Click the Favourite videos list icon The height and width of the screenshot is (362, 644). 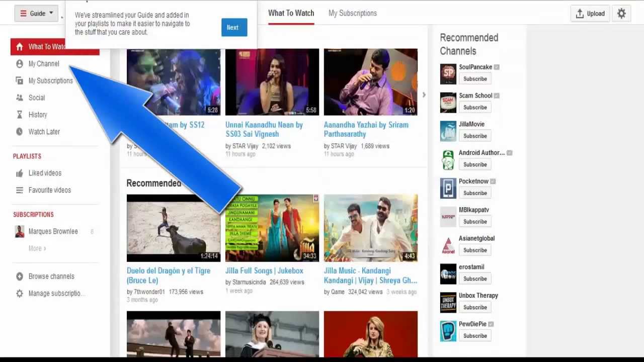(20, 190)
